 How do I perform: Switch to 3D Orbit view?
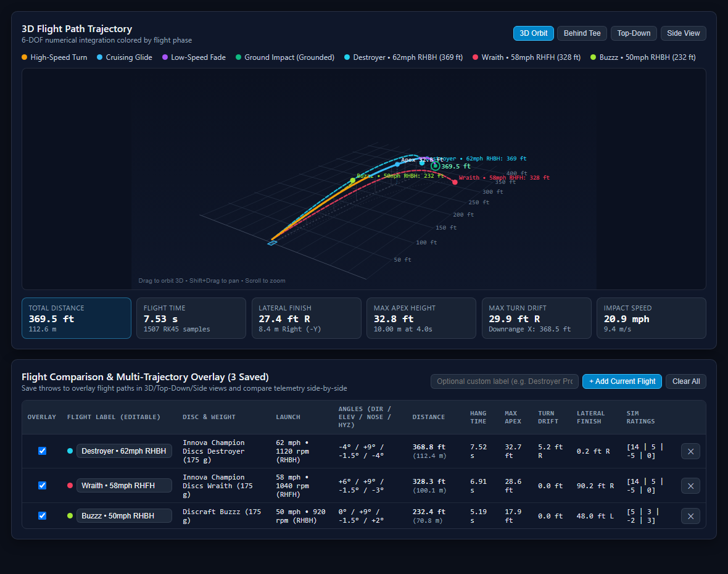(533, 33)
